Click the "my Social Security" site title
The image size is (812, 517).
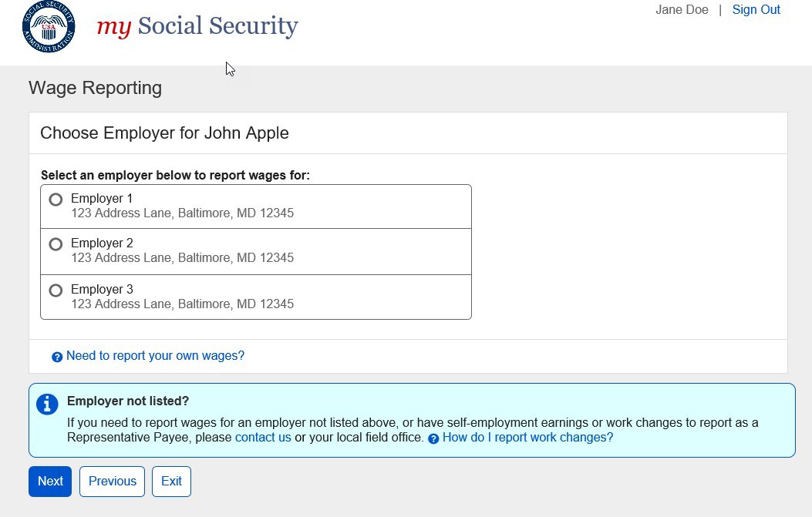point(197,26)
